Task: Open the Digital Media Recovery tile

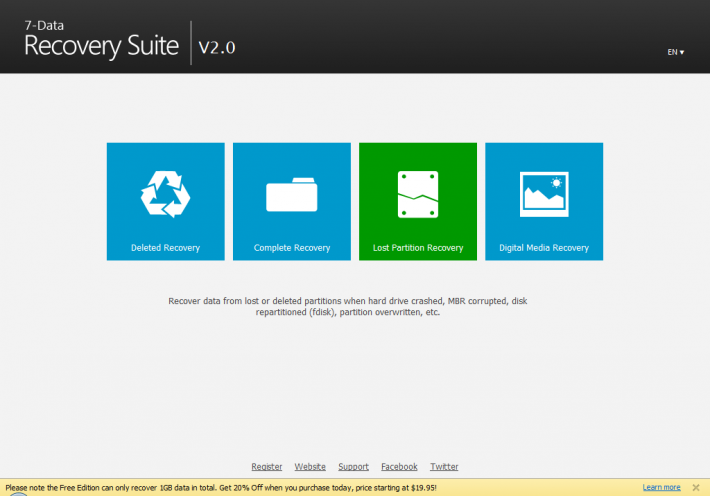Action: tap(544, 202)
